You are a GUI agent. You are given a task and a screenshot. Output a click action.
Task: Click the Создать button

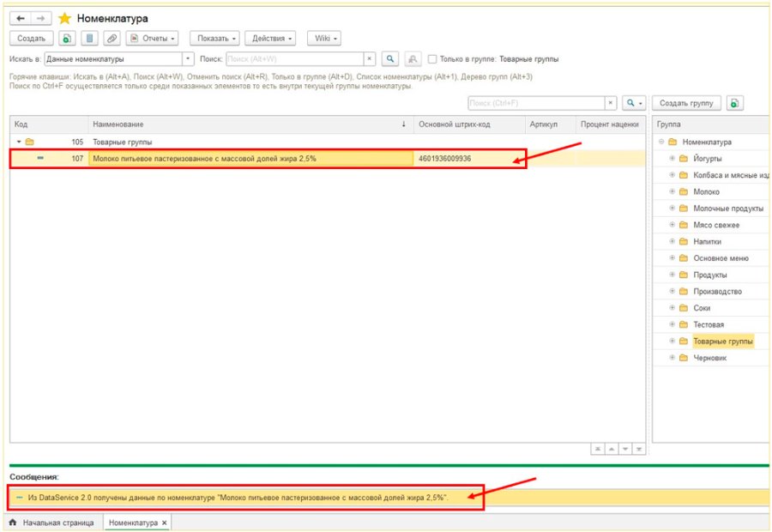(x=32, y=38)
